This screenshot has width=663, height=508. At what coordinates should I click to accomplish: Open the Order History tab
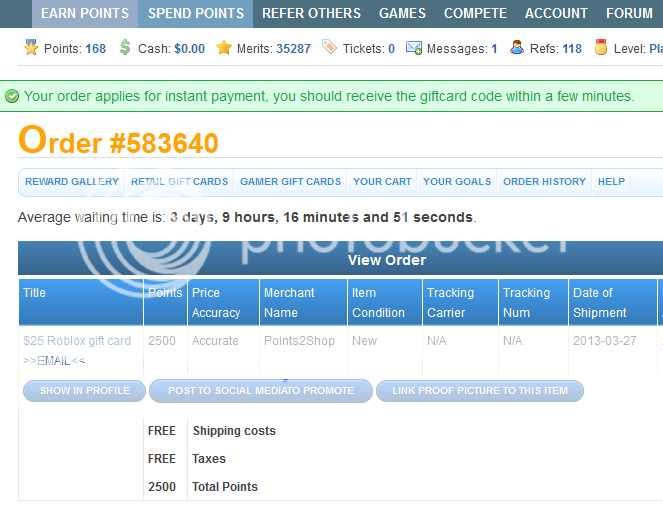544,182
